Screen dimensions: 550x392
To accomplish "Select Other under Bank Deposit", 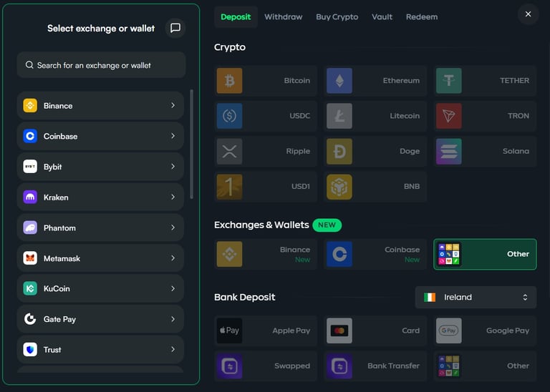I will (x=485, y=366).
